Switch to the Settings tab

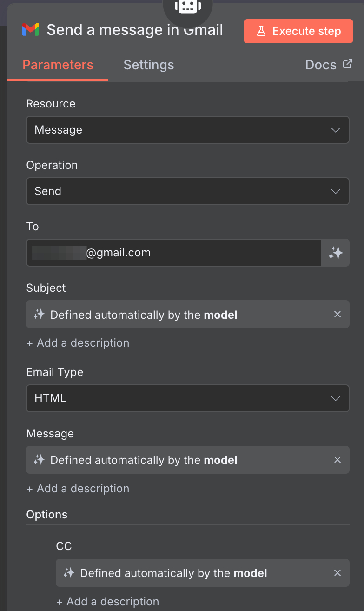[x=148, y=65]
